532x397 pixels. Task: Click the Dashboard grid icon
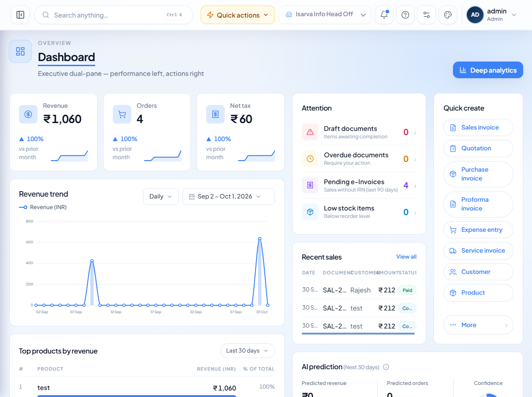point(20,51)
